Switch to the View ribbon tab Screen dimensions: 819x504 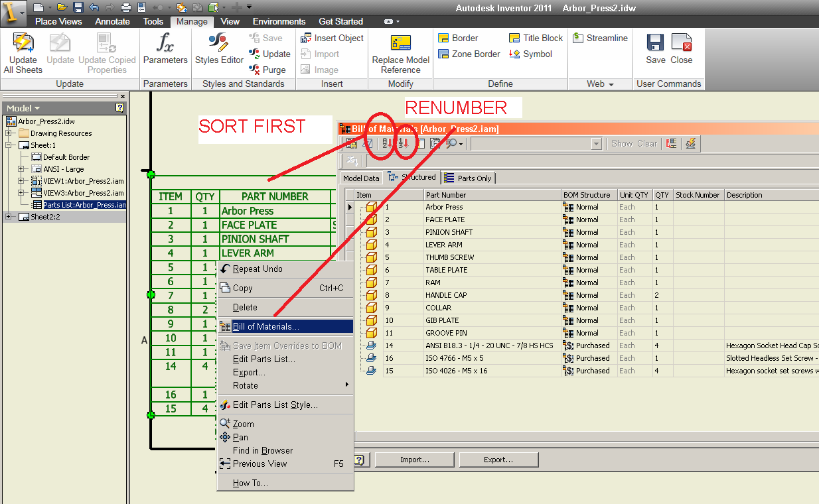tap(230, 21)
